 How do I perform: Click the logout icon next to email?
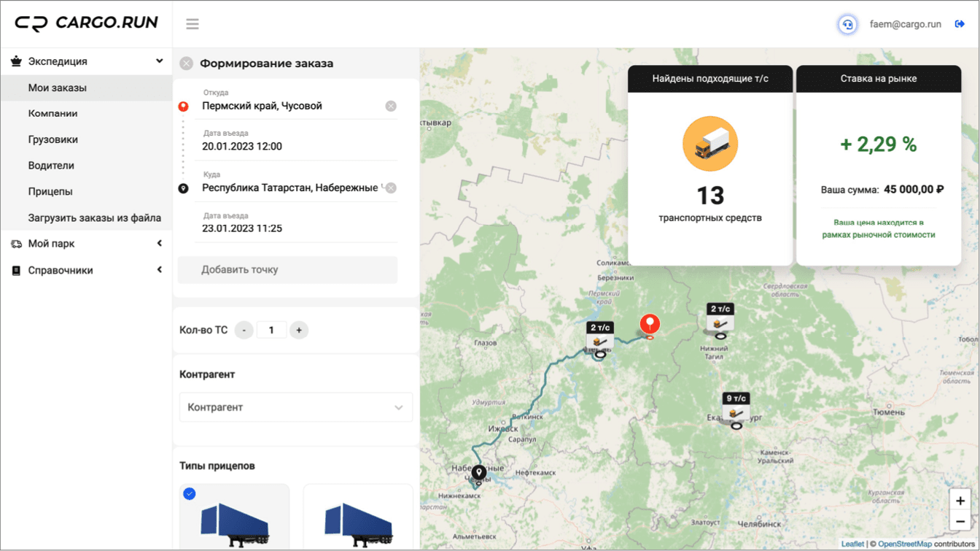960,24
